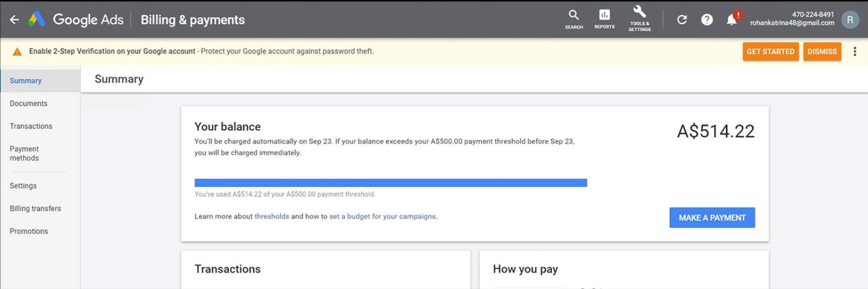
Task: Dismiss the 2-Step Verification banner
Action: click(x=822, y=51)
